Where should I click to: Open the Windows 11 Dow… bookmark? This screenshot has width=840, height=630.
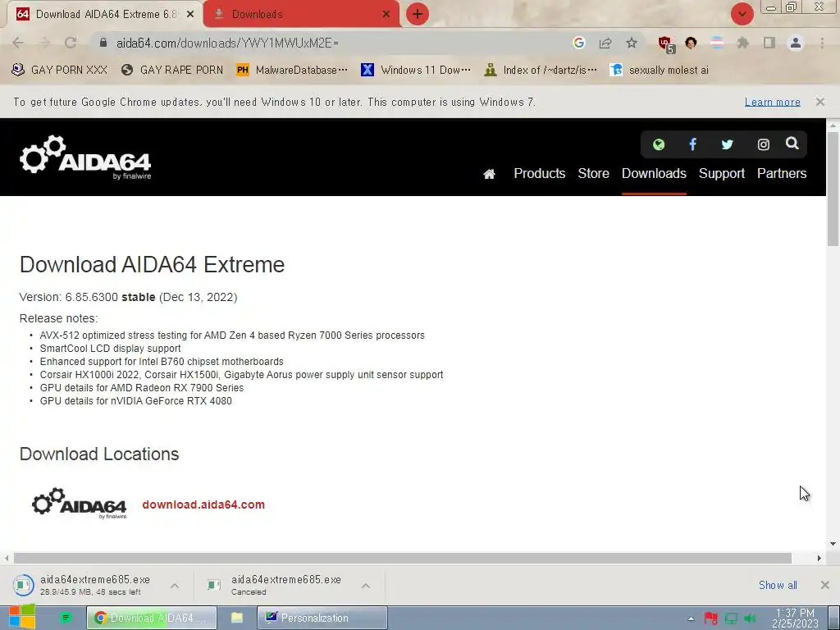(x=416, y=71)
